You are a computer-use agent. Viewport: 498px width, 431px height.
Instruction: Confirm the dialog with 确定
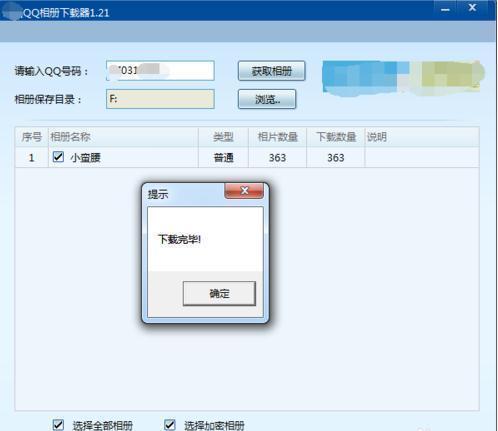(219, 293)
